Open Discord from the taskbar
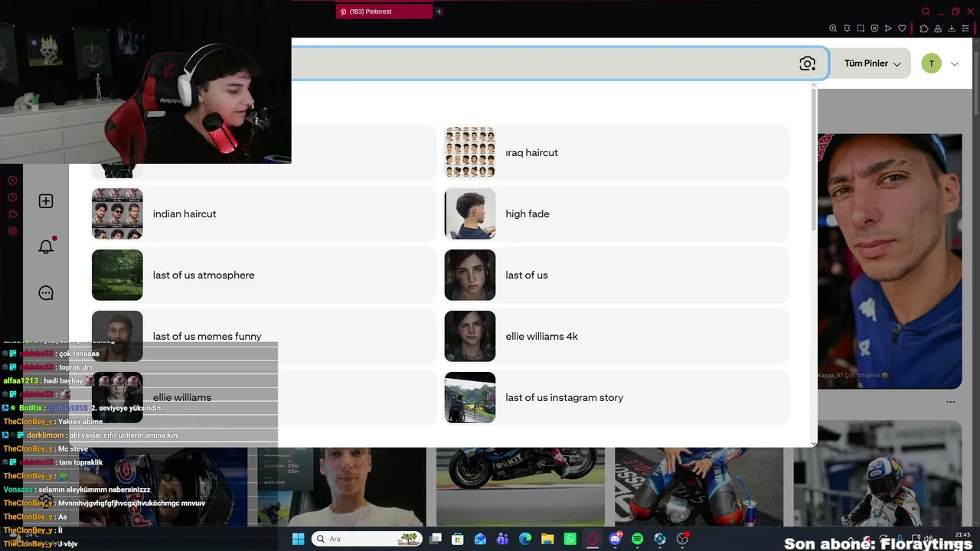This screenshot has height=551, width=980. [x=615, y=539]
